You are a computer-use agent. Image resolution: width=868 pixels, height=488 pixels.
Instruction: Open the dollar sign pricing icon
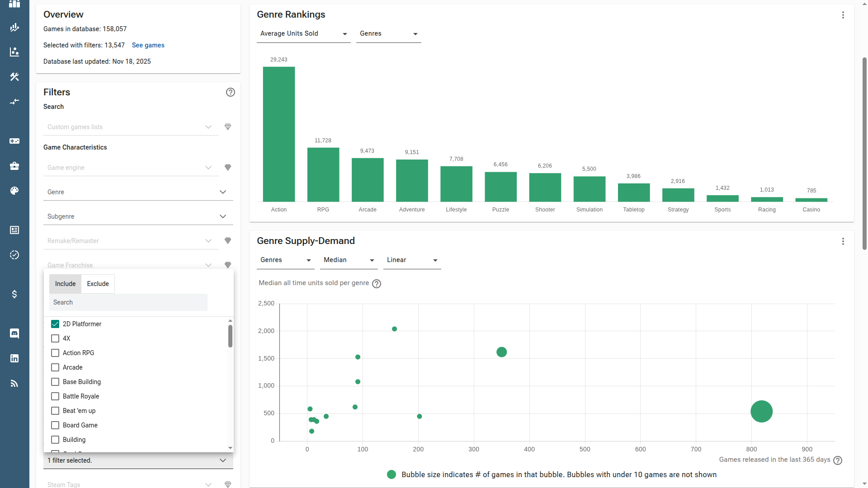pos(14,294)
